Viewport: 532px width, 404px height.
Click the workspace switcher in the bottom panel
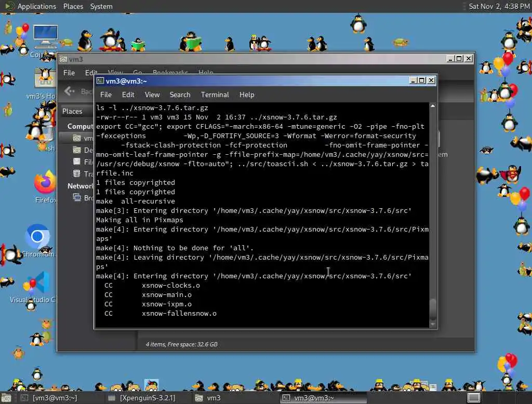(474, 398)
